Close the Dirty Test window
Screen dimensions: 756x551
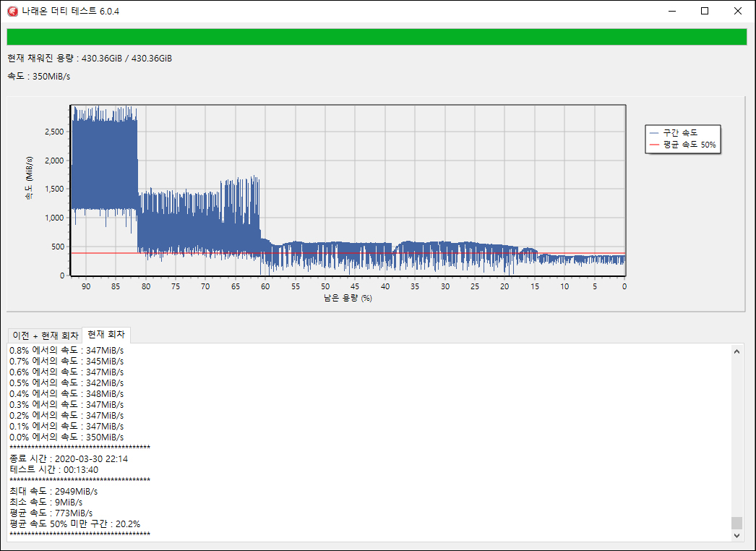pyautogui.click(x=738, y=11)
